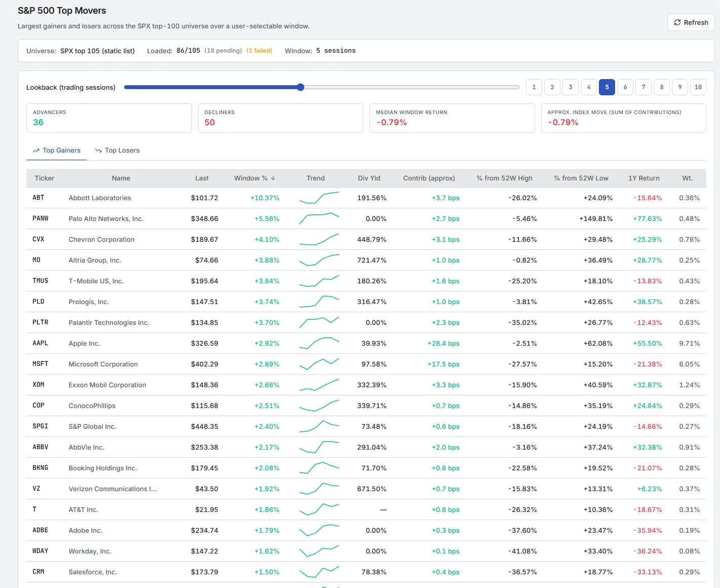This screenshot has height=588, width=720.
Task: Click AT&T Inc. name cell
Action: 83,509
